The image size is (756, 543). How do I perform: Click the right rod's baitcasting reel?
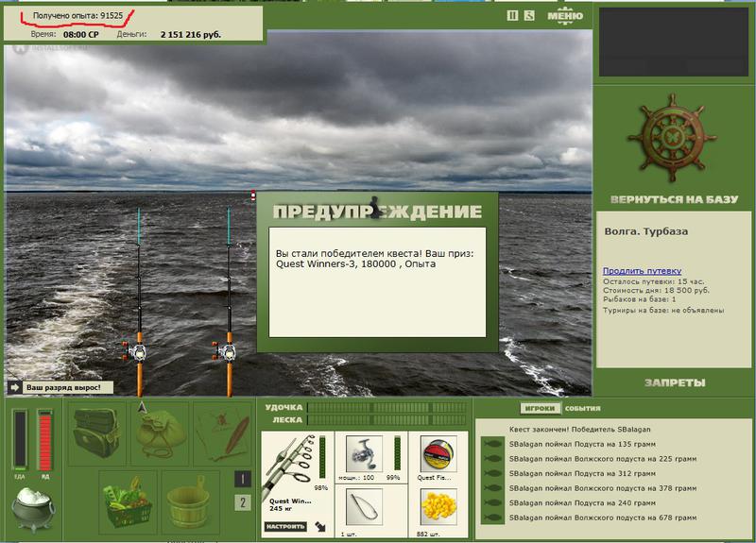(x=224, y=352)
